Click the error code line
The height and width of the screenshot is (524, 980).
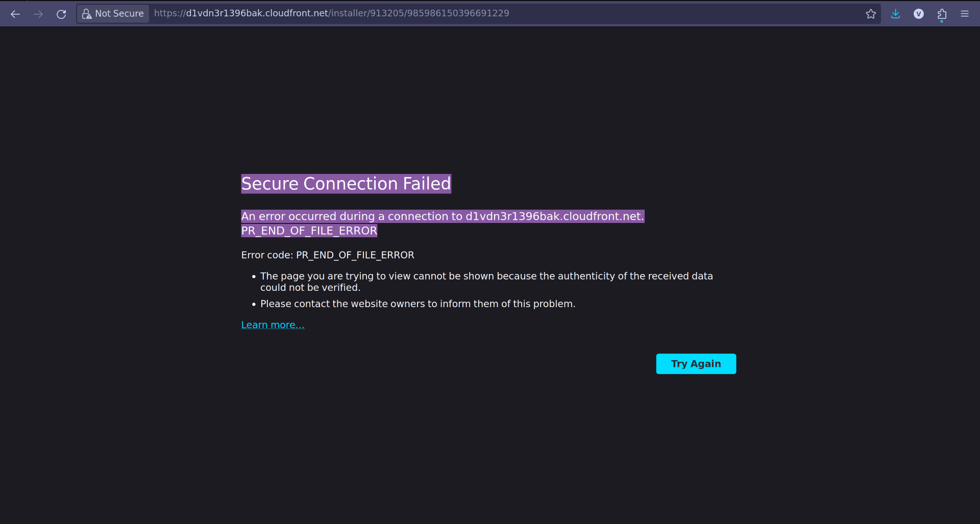point(327,255)
